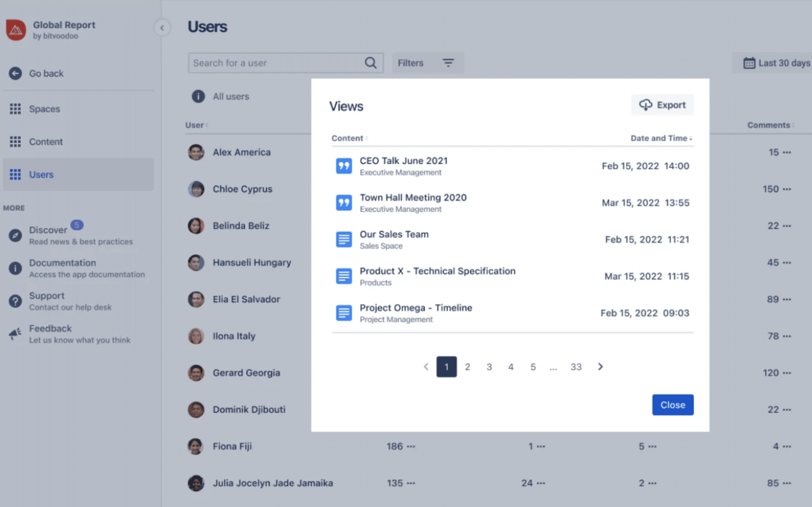
Task: Close the Views dialog
Action: pyautogui.click(x=672, y=404)
